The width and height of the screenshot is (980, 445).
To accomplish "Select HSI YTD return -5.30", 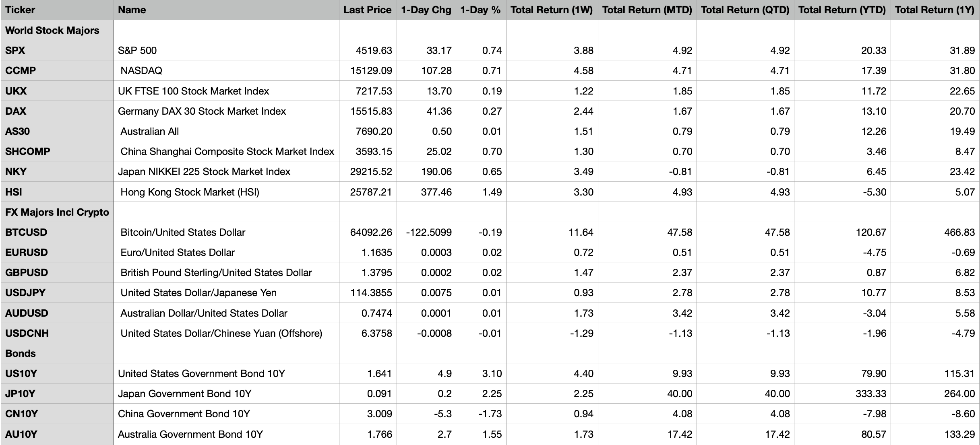I will (x=842, y=192).
